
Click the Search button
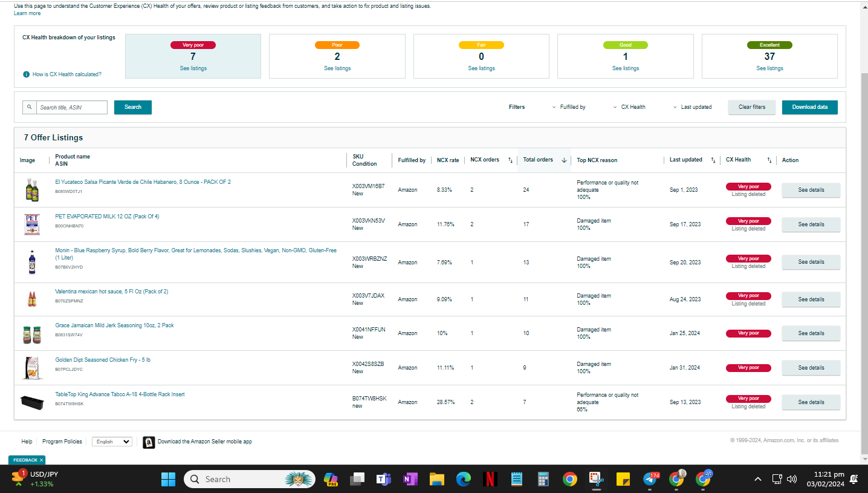pyautogui.click(x=133, y=107)
